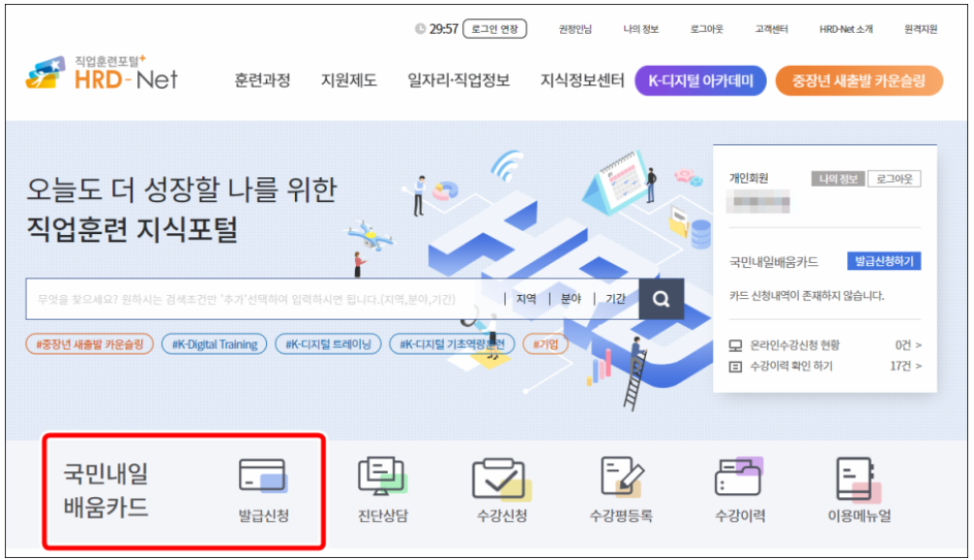
Task: Select 지역 search filter
Action: click(x=526, y=299)
